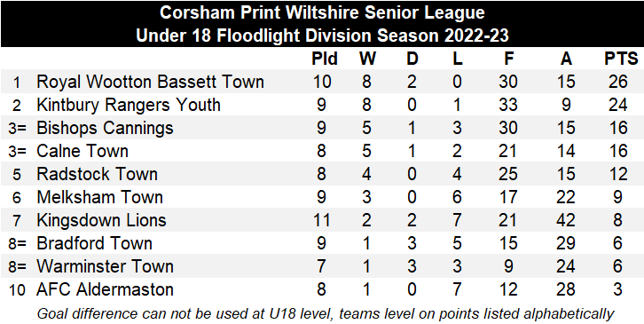Image resolution: width=644 pixels, height=324 pixels.
Task: Click the L column header
Action: pos(458,59)
